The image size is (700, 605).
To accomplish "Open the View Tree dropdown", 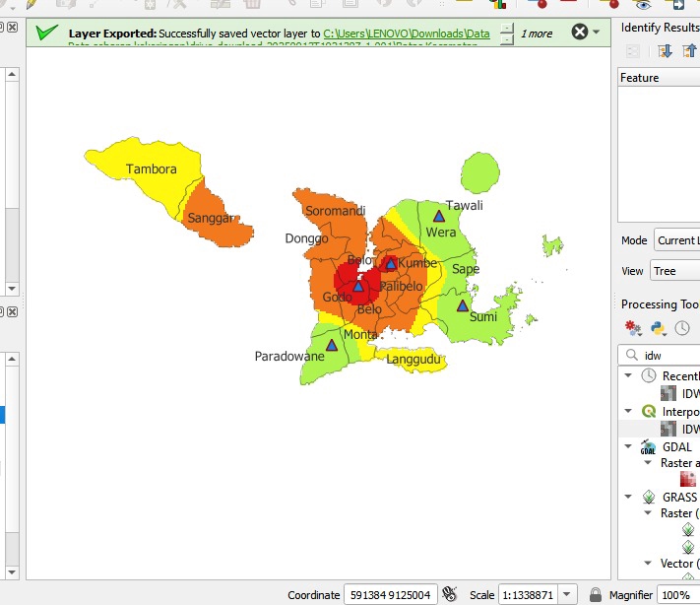I will click(x=676, y=270).
